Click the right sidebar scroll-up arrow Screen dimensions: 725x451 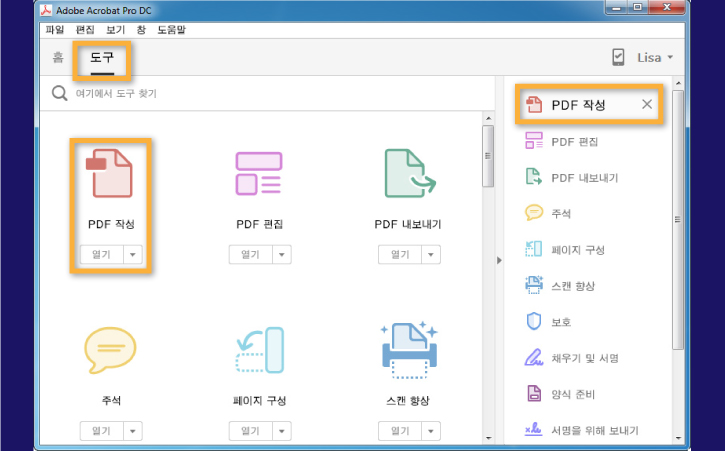(678, 83)
